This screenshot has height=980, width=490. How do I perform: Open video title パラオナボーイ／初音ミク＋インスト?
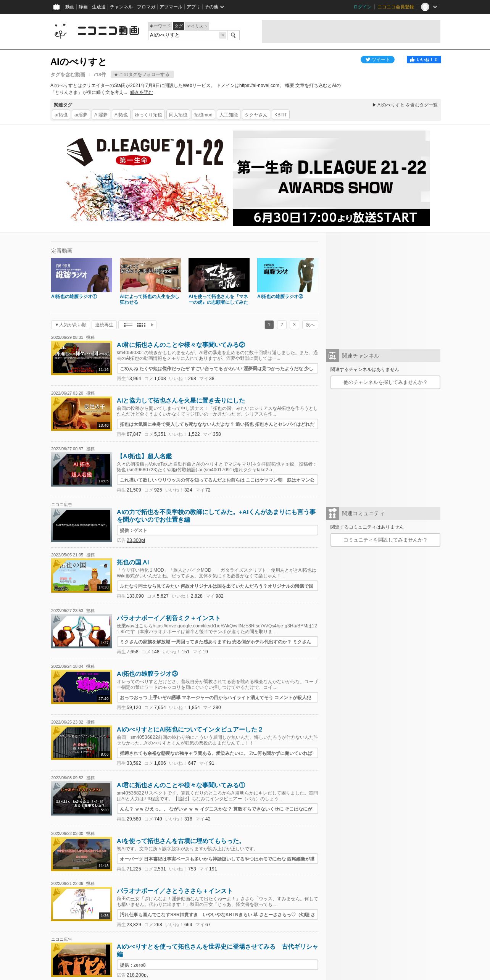click(168, 618)
